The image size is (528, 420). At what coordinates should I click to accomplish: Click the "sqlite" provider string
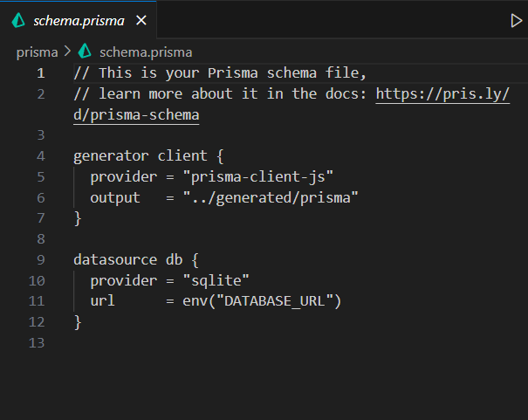pyautogui.click(x=216, y=280)
